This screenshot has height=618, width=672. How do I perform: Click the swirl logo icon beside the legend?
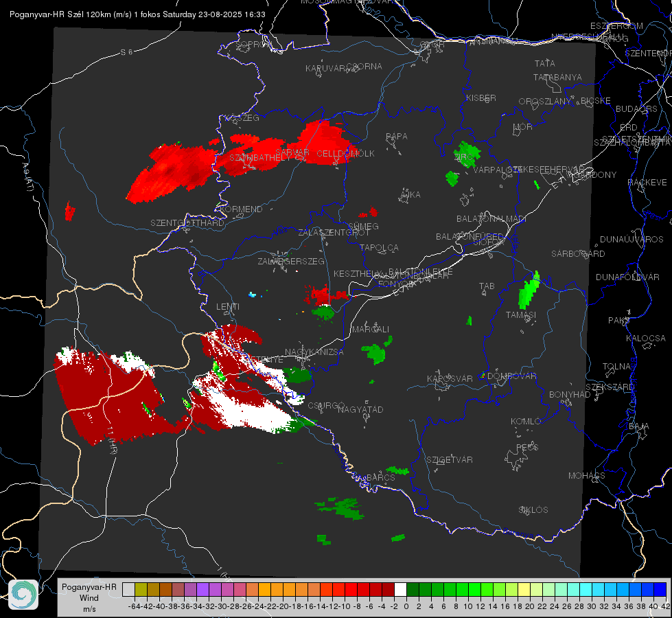23,595
